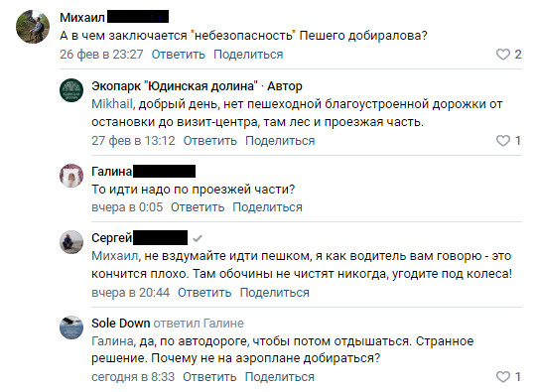Open Sole Down's profile avatar

click(71, 327)
